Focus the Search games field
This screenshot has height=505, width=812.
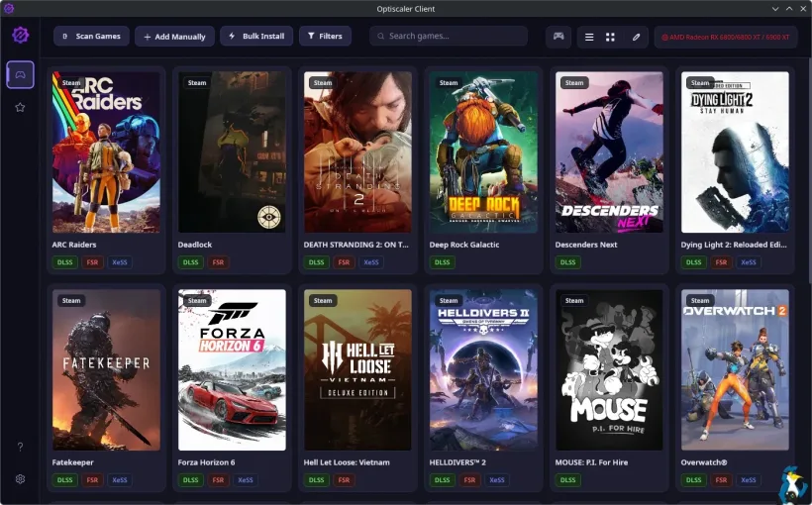tap(449, 37)
